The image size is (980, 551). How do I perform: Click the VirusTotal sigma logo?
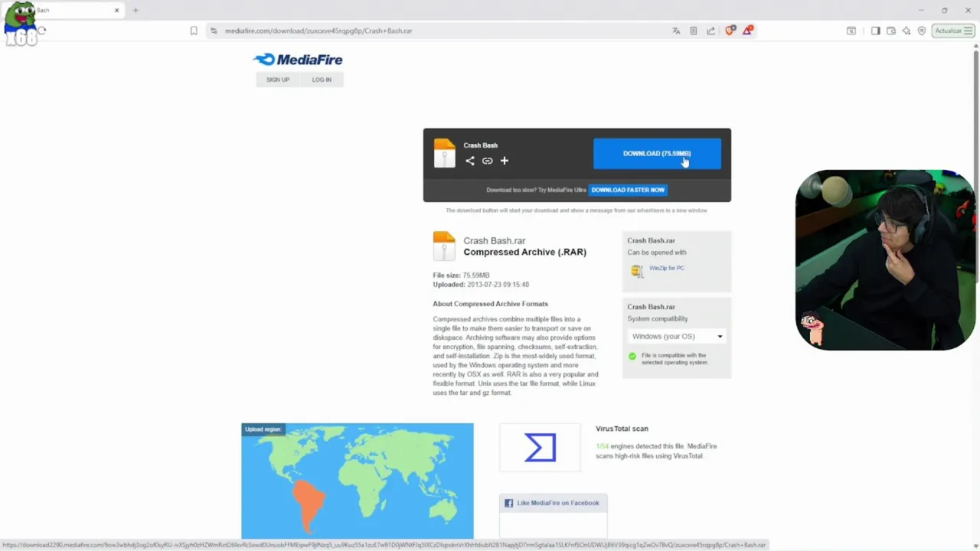pos(541,447)
